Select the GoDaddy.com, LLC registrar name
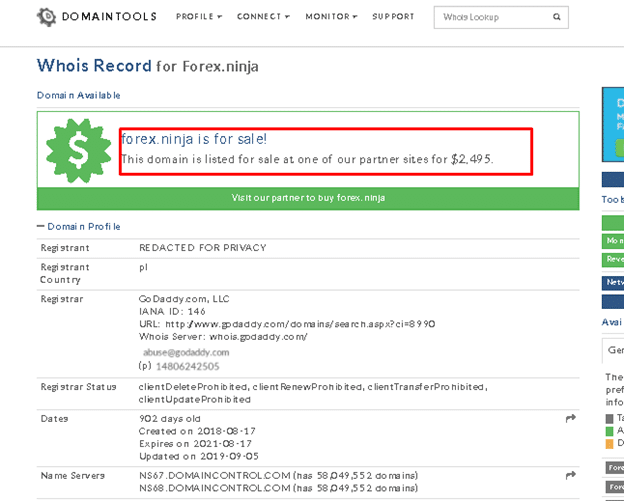This screenshot has width=624, height=501. [x=184, y=299]
